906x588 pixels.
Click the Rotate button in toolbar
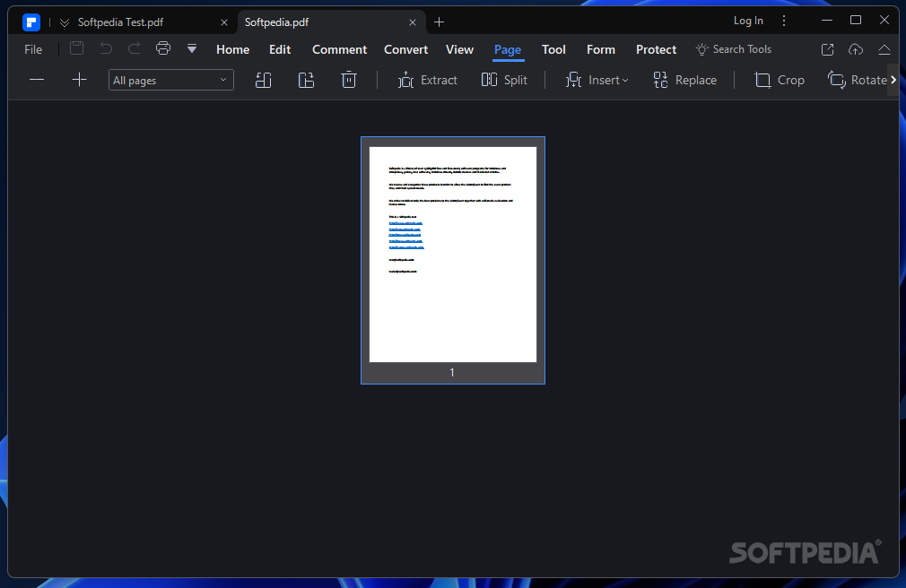pos(857,81)
